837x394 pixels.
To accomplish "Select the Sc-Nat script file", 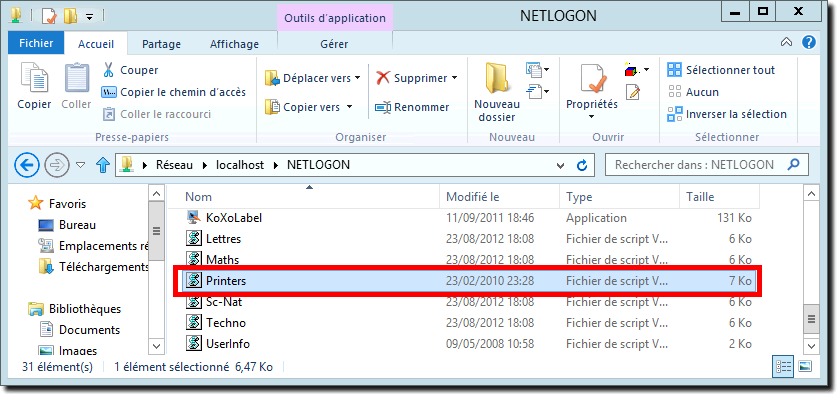I will 470,302.
